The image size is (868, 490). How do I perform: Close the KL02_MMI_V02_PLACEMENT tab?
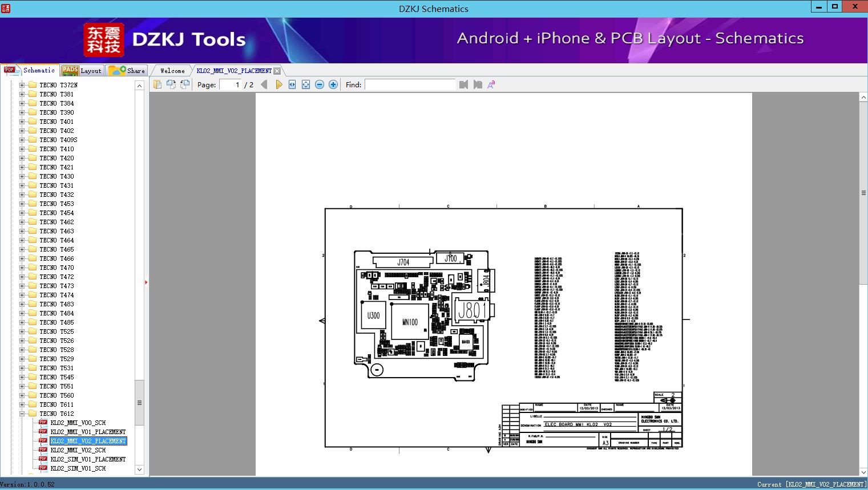pyautogui.click(x=277, y=71)
